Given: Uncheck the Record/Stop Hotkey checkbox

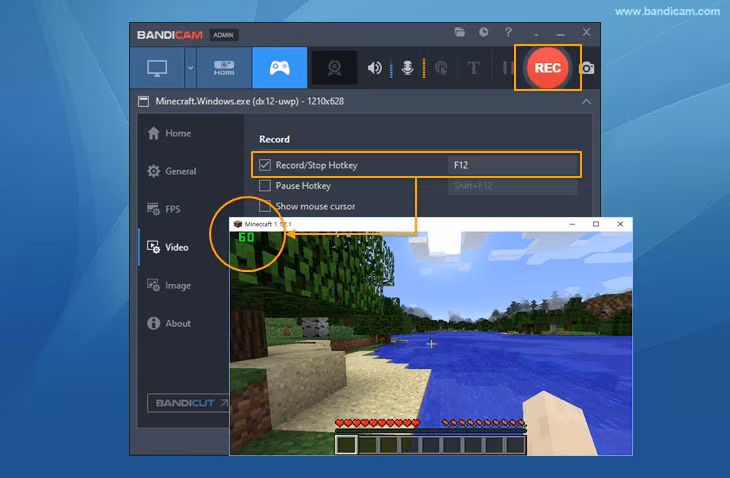Looking at the screenshot, I should pos(265,165).
